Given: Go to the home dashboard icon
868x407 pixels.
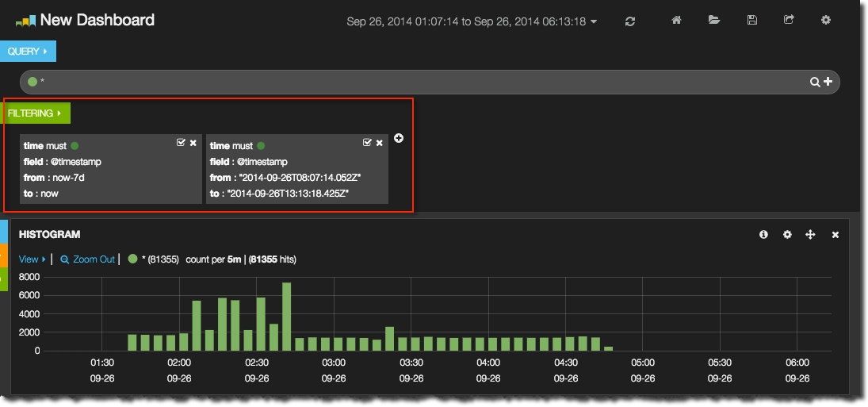Looking at the screenshot, I should click(x=676, y=21).
